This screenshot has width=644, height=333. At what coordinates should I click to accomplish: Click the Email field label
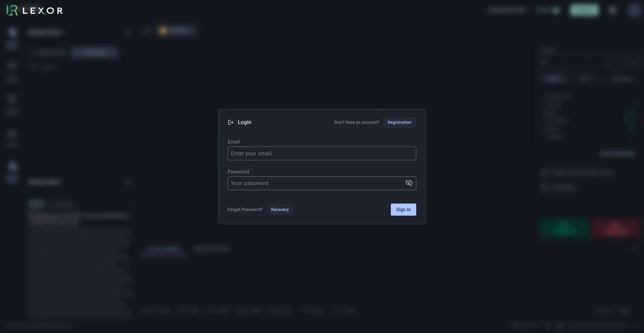point(234,142)
